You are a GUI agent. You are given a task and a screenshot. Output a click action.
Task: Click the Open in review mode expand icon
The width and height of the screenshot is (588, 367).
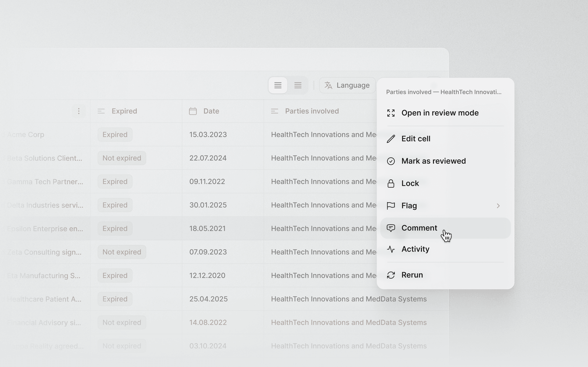391,113
